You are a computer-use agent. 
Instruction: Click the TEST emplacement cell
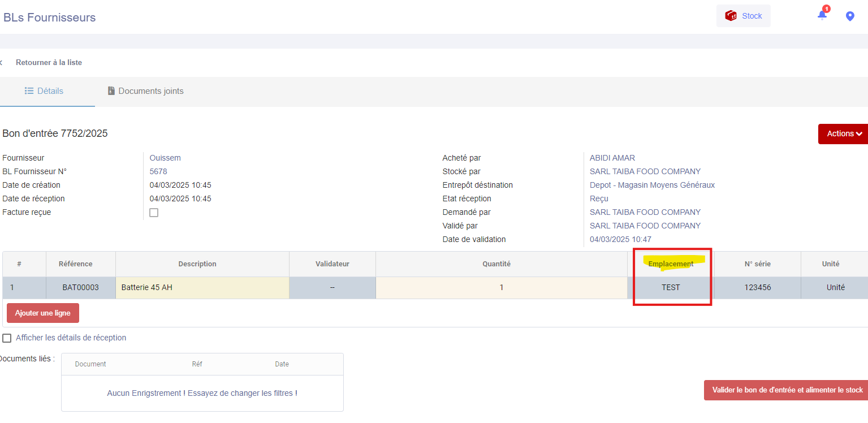(671, 287)
